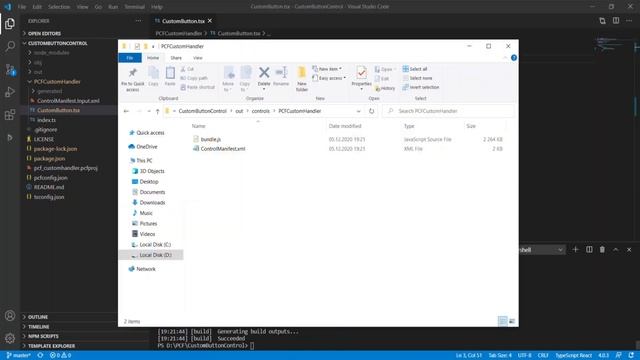Open the Search view in the activity bar
The width and height of the screenshot is (640, 360).
click(10, 47)
